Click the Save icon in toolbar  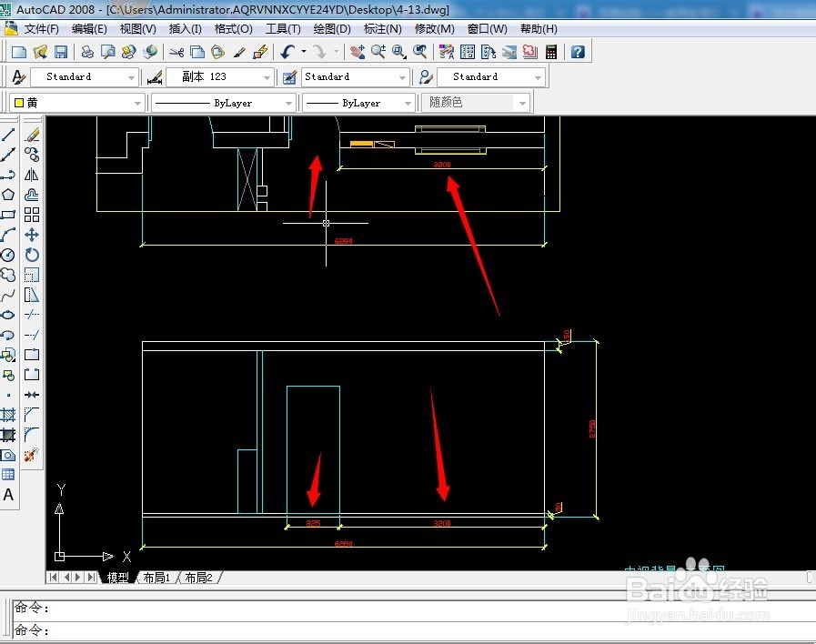click(61, 52)
